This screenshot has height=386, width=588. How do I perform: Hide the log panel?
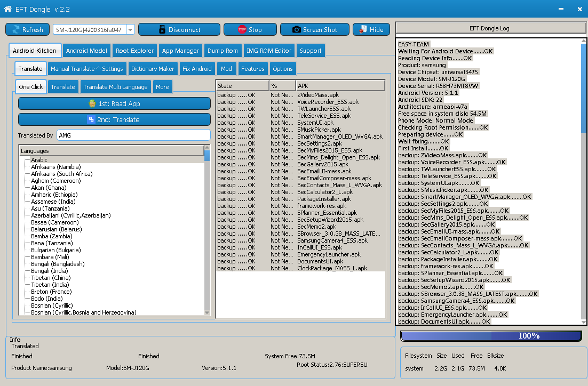[x=371, y=30]
